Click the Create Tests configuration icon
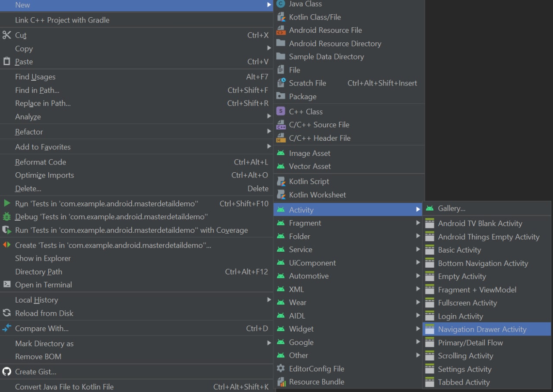This screenshot has width=553, height=392. point(6,245)
